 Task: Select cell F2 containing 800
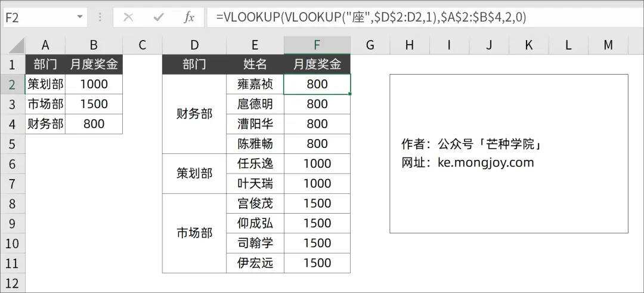tap(317, 84)
